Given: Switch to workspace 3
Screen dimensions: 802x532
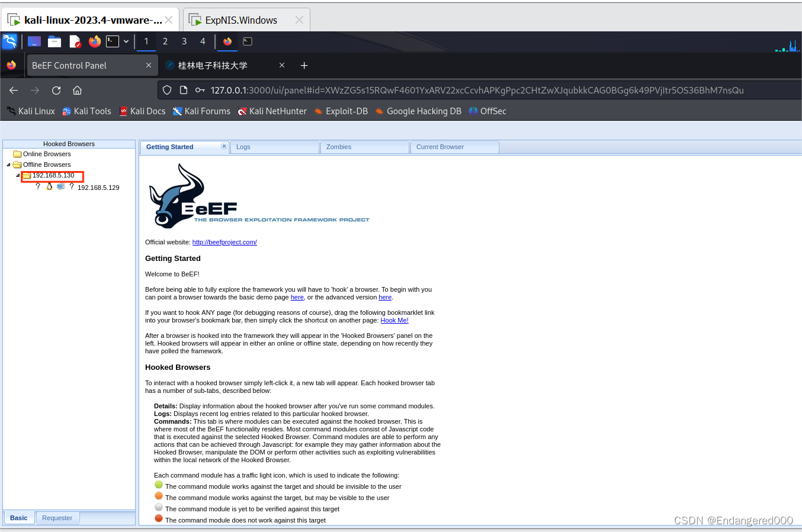Looking at the screenshot, I should [x=184, y=41].
